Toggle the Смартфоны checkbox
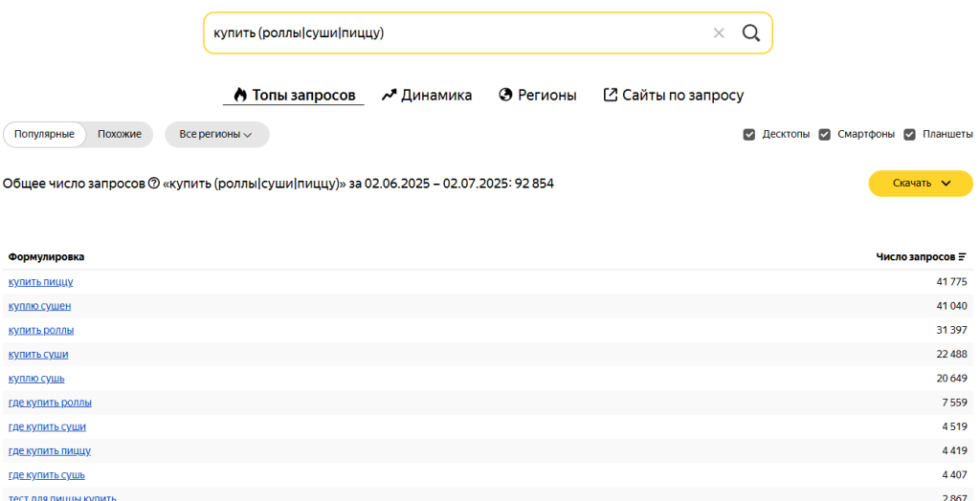 point(824,135)
